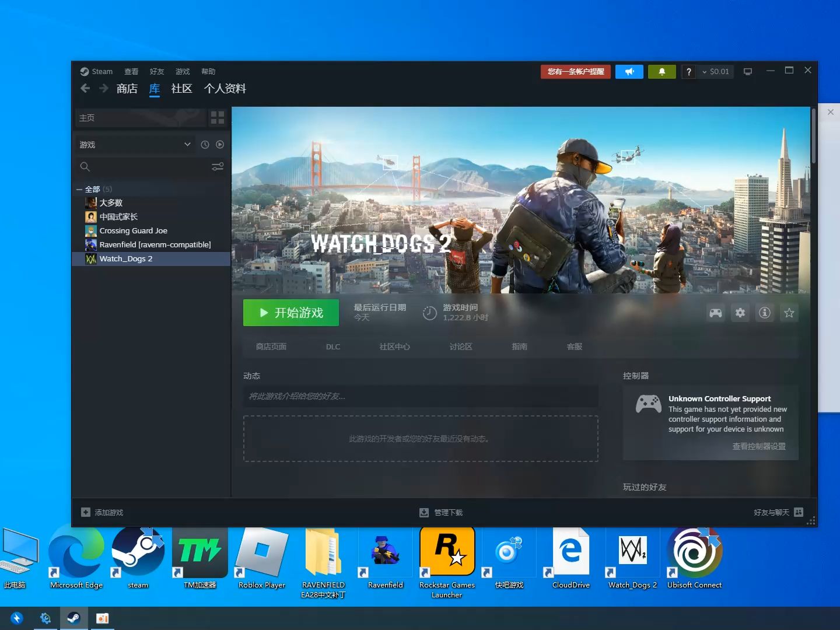The width and height of the screenshot is (840, 630).
Task: Open game settings gear icon
Action: [740, 313]
